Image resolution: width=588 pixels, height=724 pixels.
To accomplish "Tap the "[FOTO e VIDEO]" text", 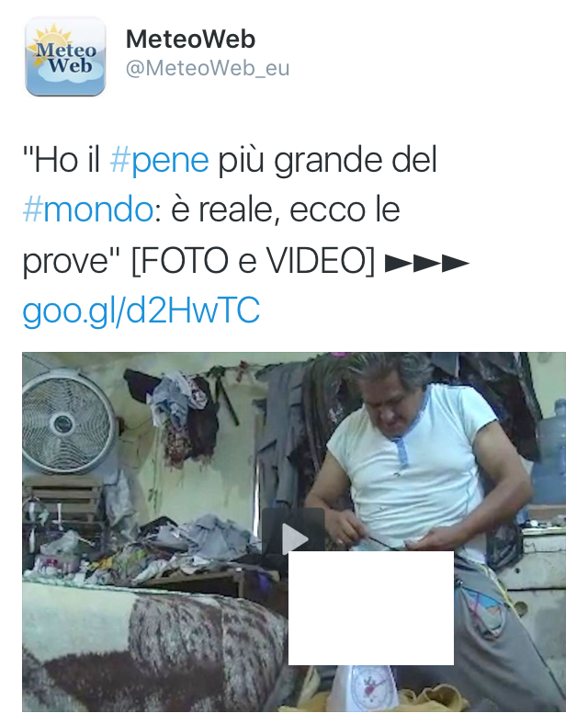I will [x=253, y=261].
